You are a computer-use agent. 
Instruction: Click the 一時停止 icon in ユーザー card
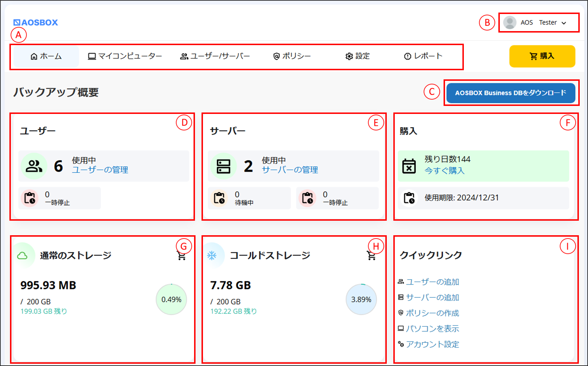30,198
